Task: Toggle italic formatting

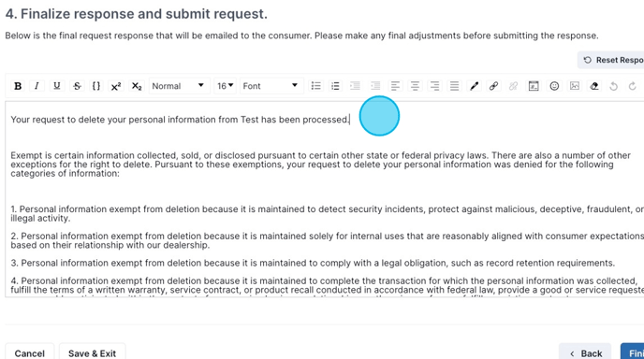Action: point(37,86)
